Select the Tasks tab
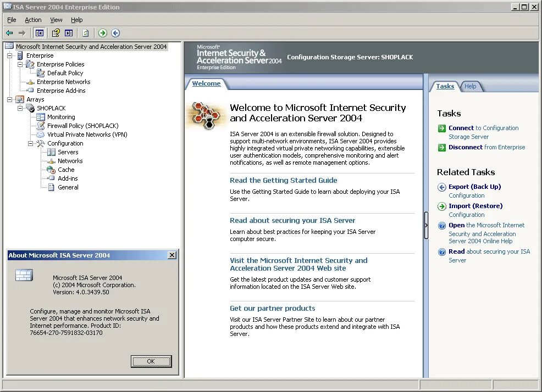This screenshot has width=542, height=392. (x=445, y=86)
